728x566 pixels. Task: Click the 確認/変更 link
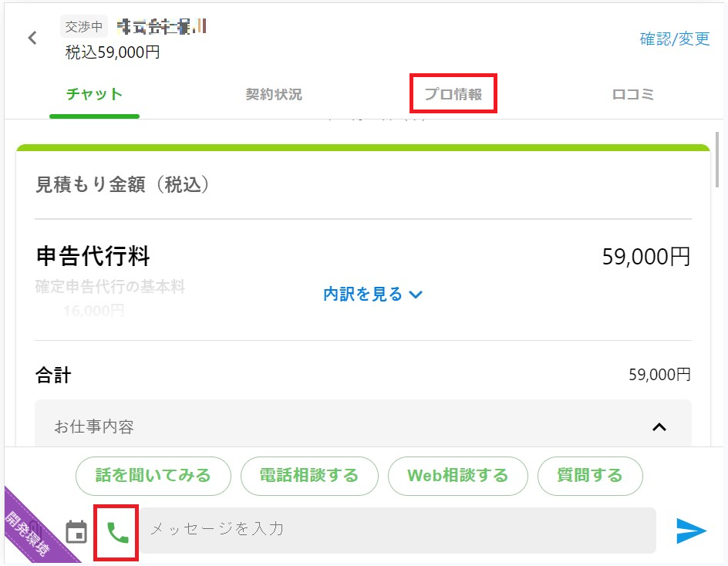click(675, 39)
